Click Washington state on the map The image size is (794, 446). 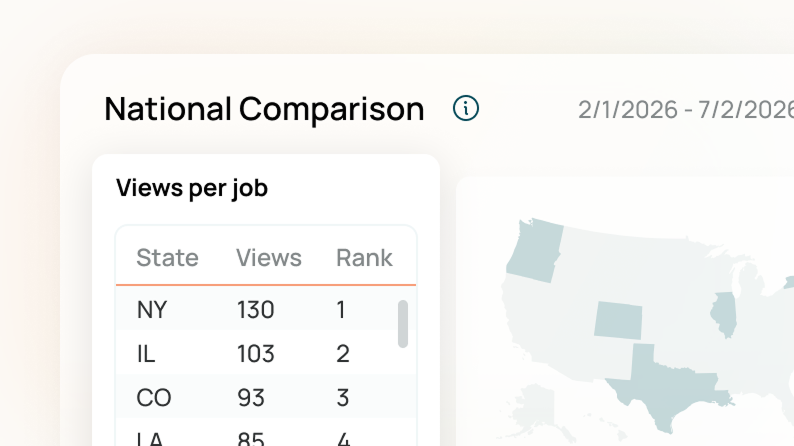pos(533,250)
